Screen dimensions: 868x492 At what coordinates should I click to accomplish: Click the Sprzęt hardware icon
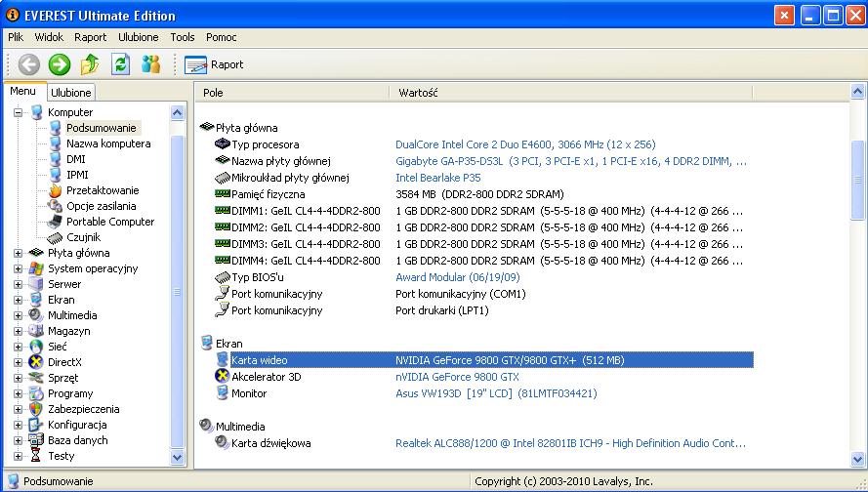pyautogui.click(x=36, y=378)
